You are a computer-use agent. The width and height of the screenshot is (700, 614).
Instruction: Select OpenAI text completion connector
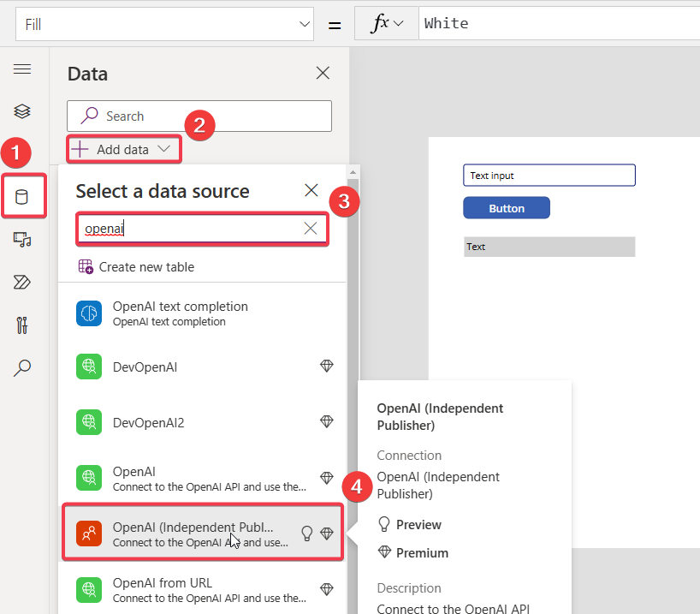(202, 313)
